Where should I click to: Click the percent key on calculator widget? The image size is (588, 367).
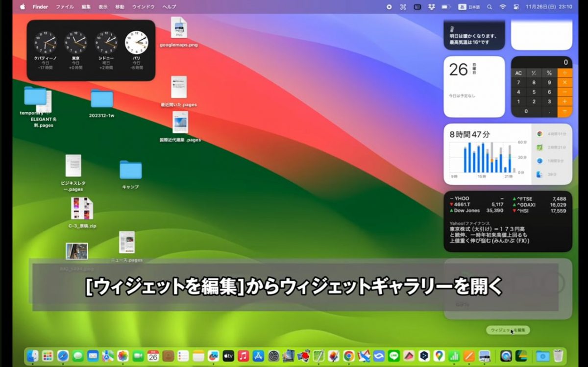click(549, 73)
